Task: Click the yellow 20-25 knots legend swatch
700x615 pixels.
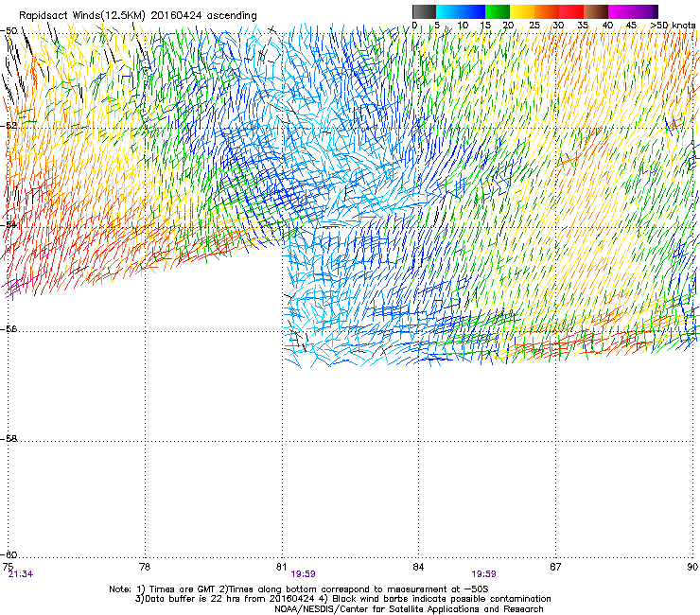Action: pyautogui.click(x=522, y=11)
